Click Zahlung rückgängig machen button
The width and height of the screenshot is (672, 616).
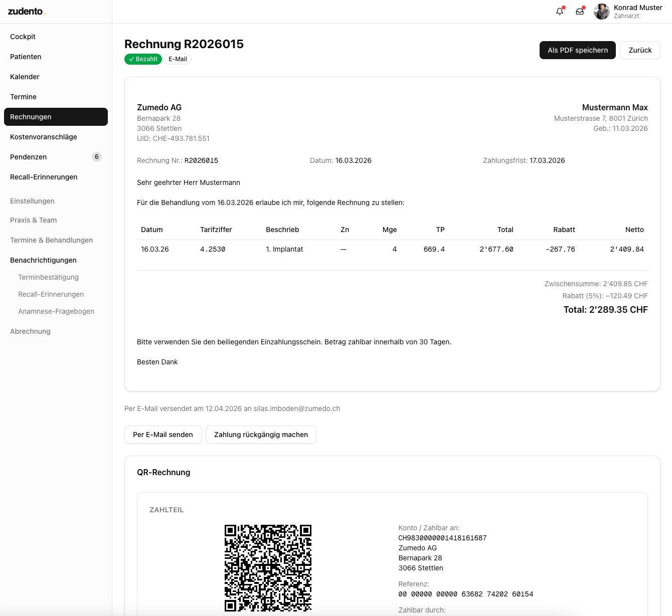point(261,435)
